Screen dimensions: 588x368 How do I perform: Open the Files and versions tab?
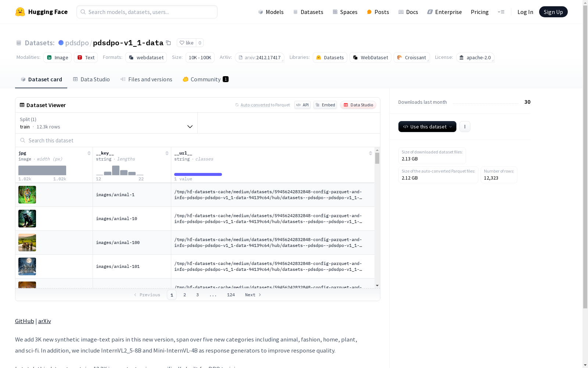click(146, 79)
